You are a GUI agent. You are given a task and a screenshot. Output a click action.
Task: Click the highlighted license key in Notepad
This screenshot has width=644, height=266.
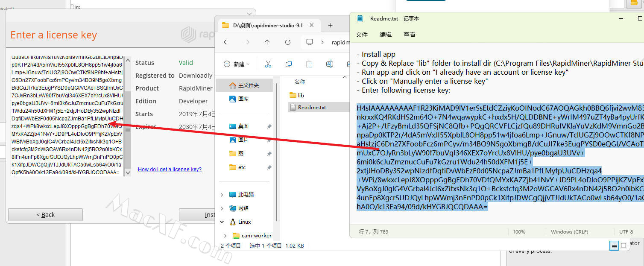point(500,158)
